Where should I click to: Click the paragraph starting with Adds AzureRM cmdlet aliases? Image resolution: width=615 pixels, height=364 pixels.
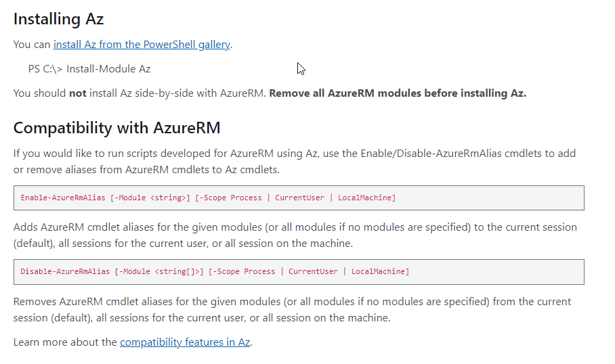(295, 235)
